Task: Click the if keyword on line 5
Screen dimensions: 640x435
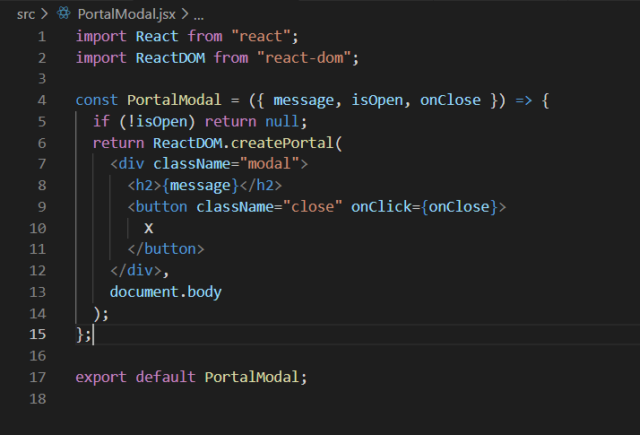Action: click(x=101, y=122)
